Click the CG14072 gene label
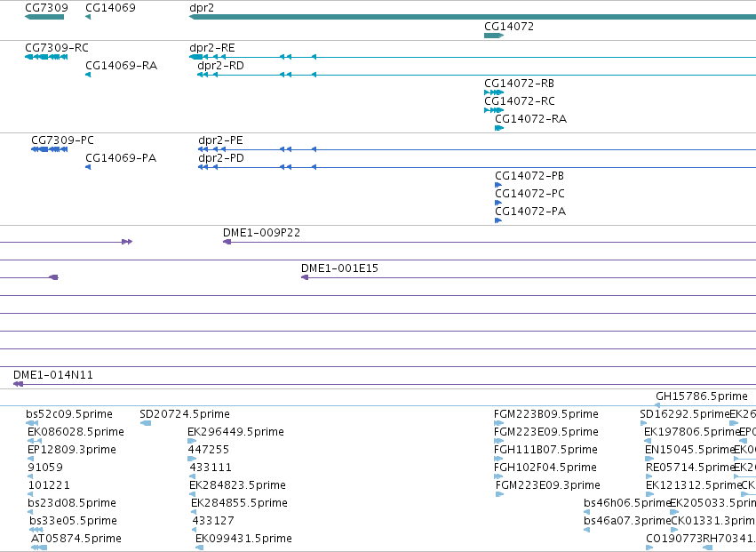The width and height of the screenshot is (756, 552). click(509, 26)
